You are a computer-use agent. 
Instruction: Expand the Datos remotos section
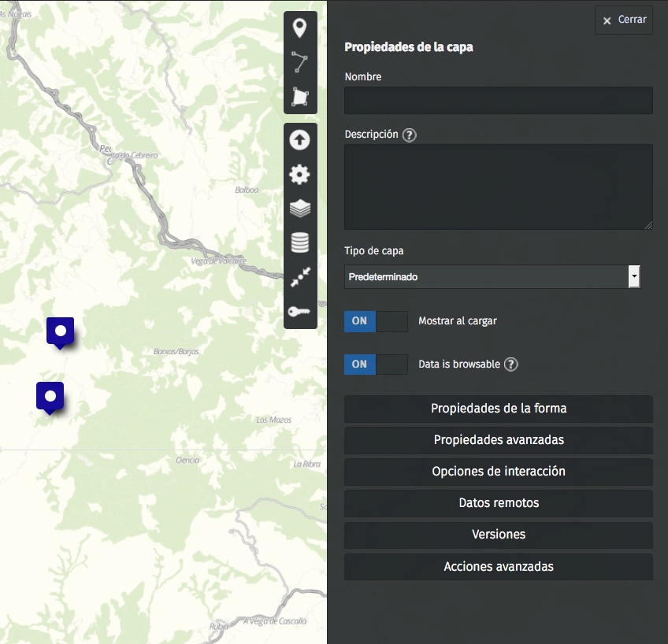[498, 503]
